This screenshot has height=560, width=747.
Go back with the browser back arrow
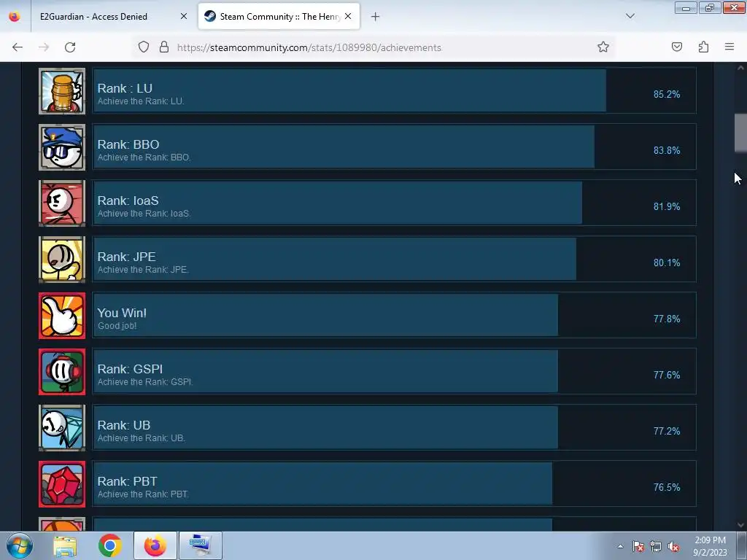click(18, 47)
